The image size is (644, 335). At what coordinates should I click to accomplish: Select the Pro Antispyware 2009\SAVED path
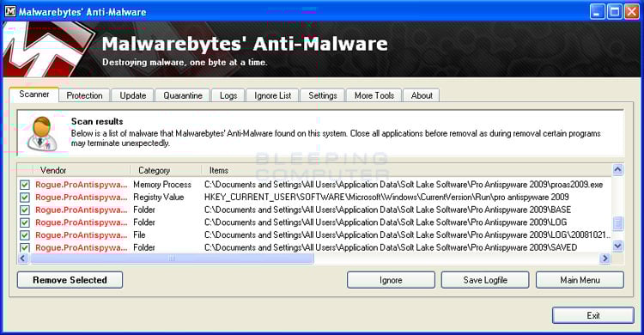pos(391,247)
